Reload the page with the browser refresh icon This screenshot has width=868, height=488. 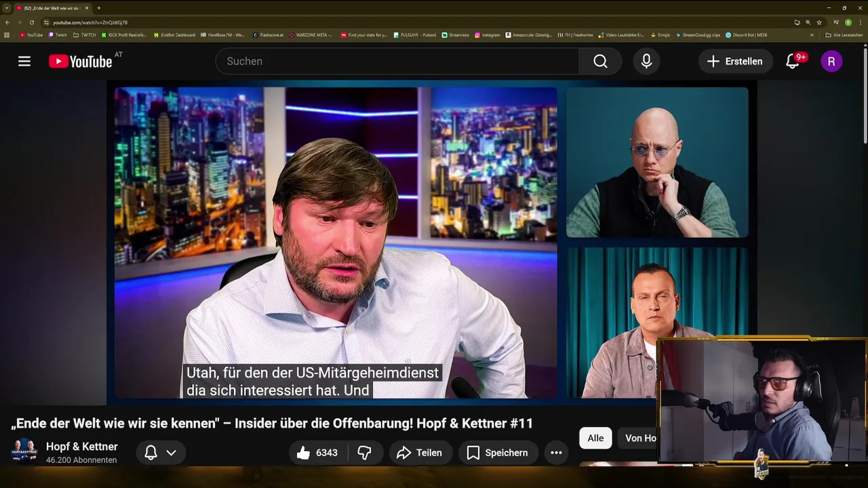pos(31,22)
